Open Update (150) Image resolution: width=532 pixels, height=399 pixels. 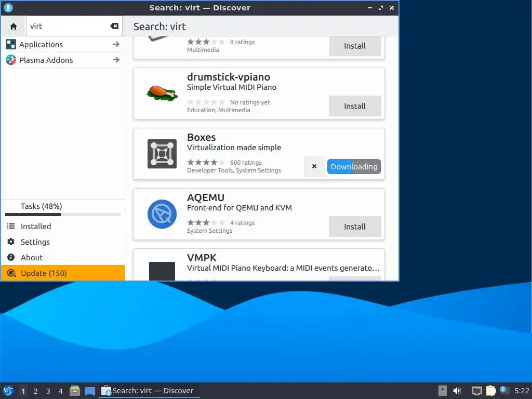pyautogui.click(x=63, y=273)
